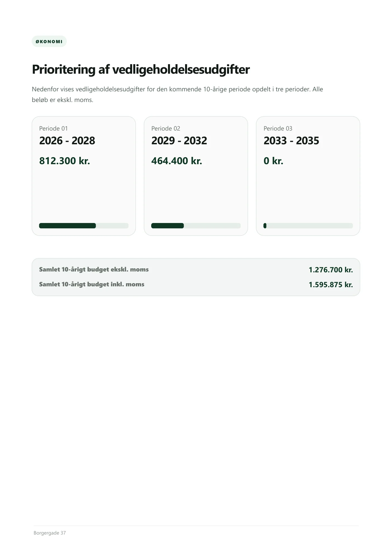This screenshot has height=555, width=392.
Task: Click the intro paragraph about 10-årige periode
Action: pos(178,94)
